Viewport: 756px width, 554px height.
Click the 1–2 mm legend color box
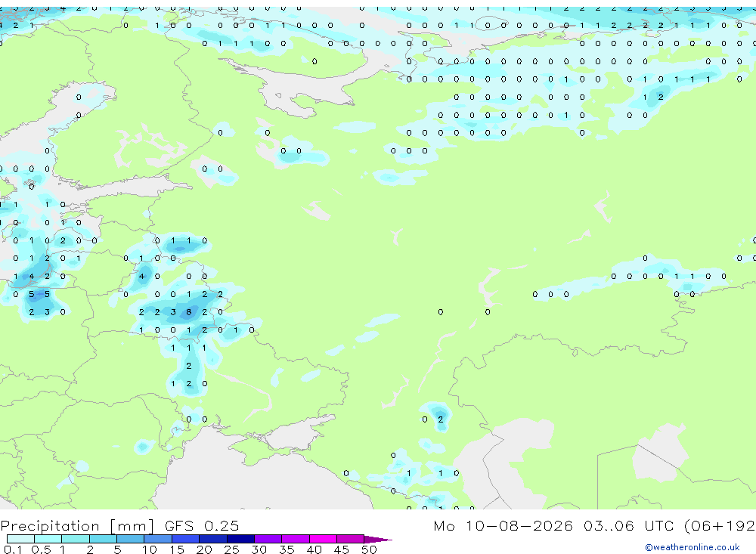pyautogui.click(x=76, y=539)
